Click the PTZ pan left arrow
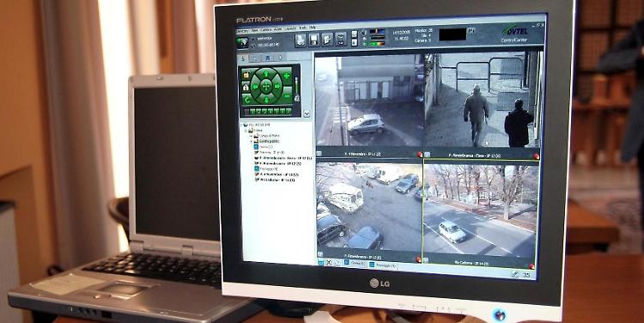Image resolution: width=644 pixels, height=323 pixels. (x=255, y=87)
